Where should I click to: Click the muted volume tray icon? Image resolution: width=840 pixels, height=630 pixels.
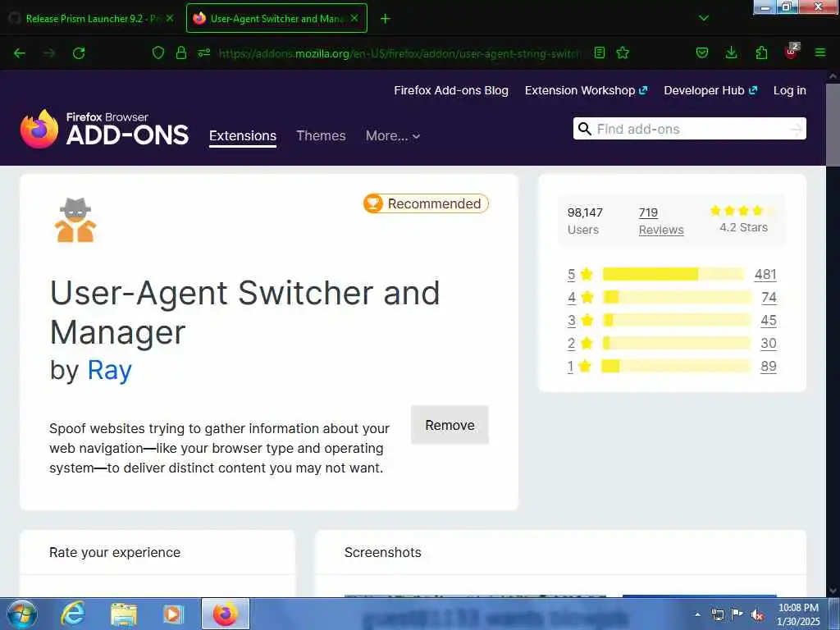[x=757, y=614]
